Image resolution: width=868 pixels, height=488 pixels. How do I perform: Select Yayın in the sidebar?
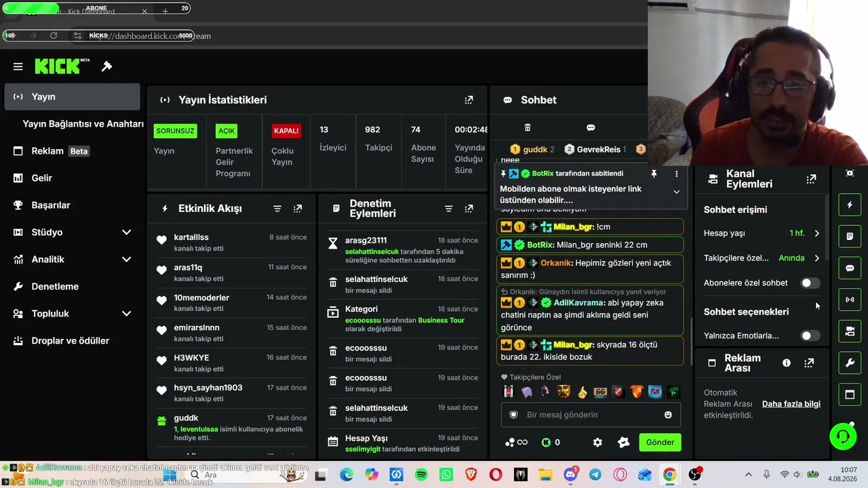click(72, 97)
